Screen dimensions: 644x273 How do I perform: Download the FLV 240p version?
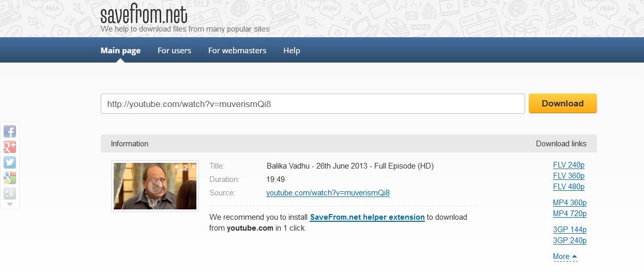[x=569, y=165]
